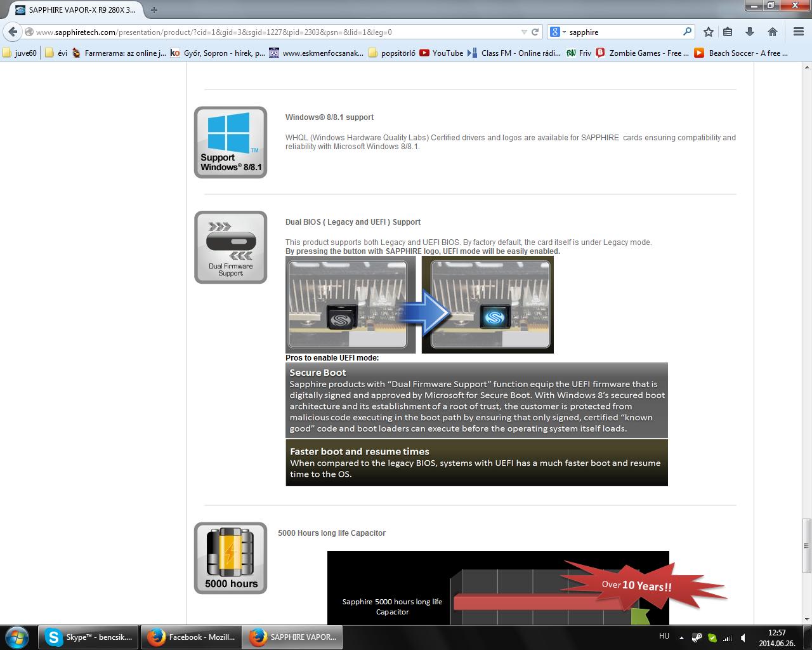This screenshot has width=812, height=650.
Task: Click the network signal tray icon
Action: pyautogui.click(x=727, y=637)
